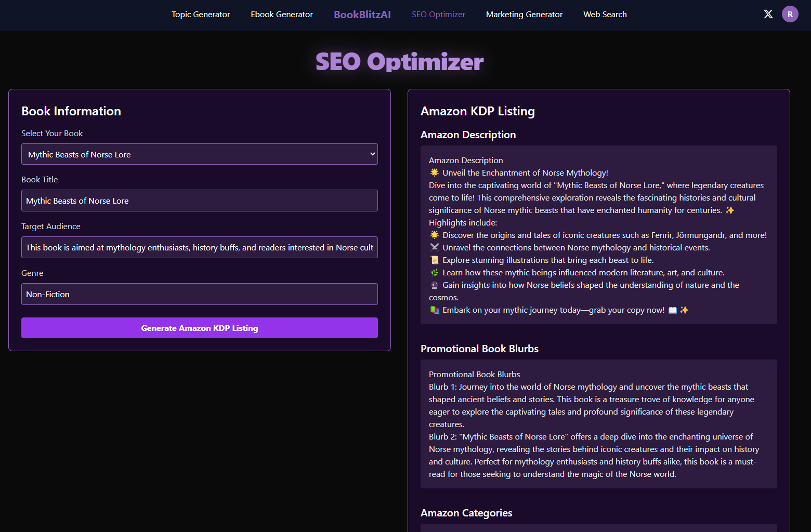Click the Promotional Book Blurbs heading

tap(479, 349)
